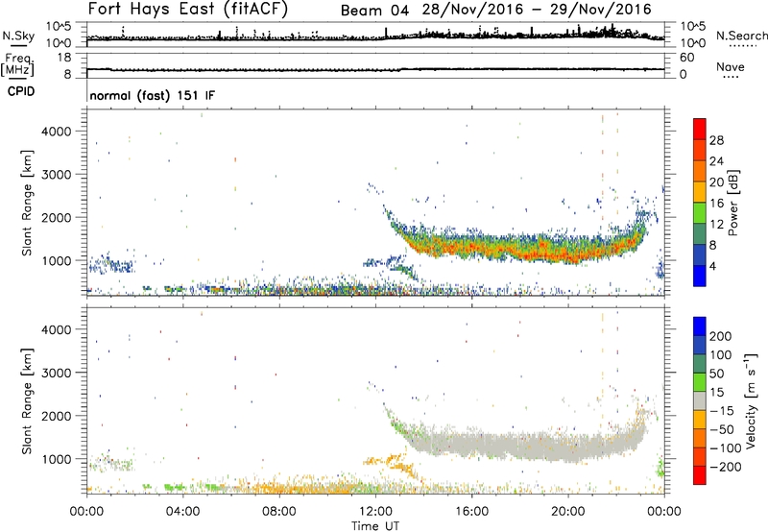Click the 2000 tick on velocity panel axis

pos(57,416)
